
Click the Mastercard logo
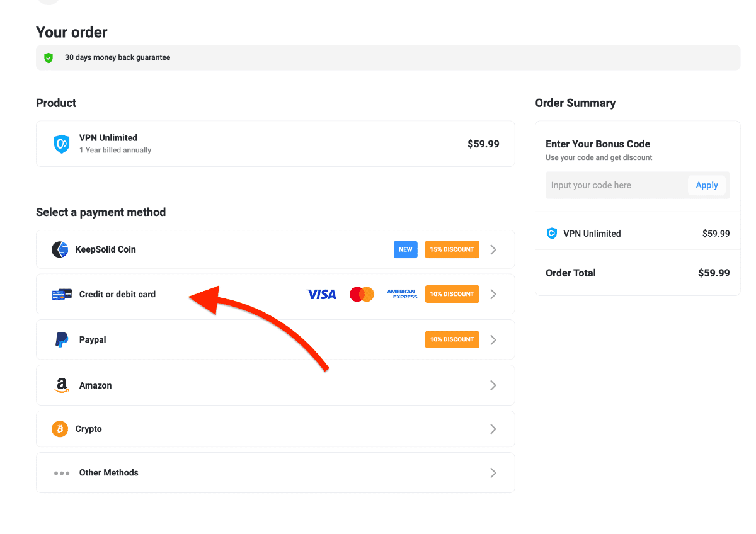pos(362,294)
